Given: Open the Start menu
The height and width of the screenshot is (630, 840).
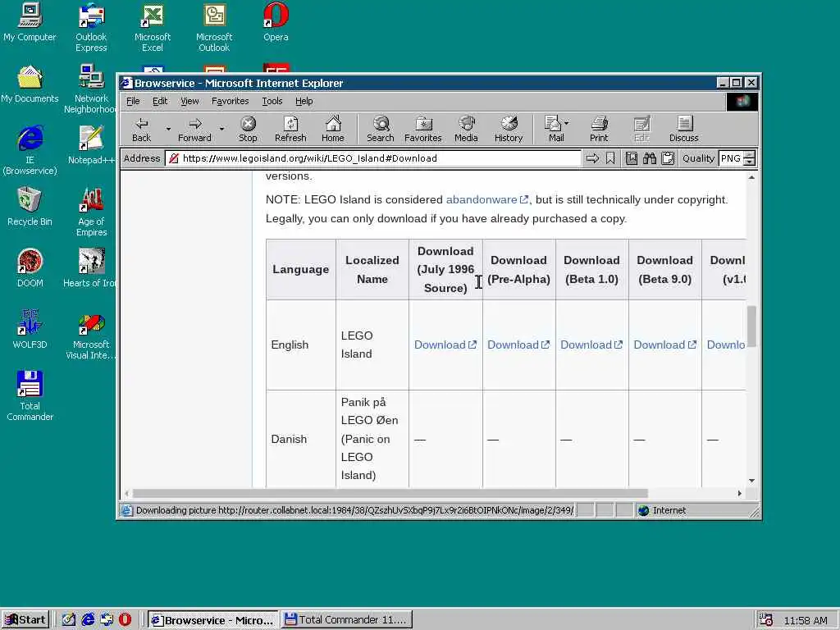Looking at the screenshot, I should point(25,620).
